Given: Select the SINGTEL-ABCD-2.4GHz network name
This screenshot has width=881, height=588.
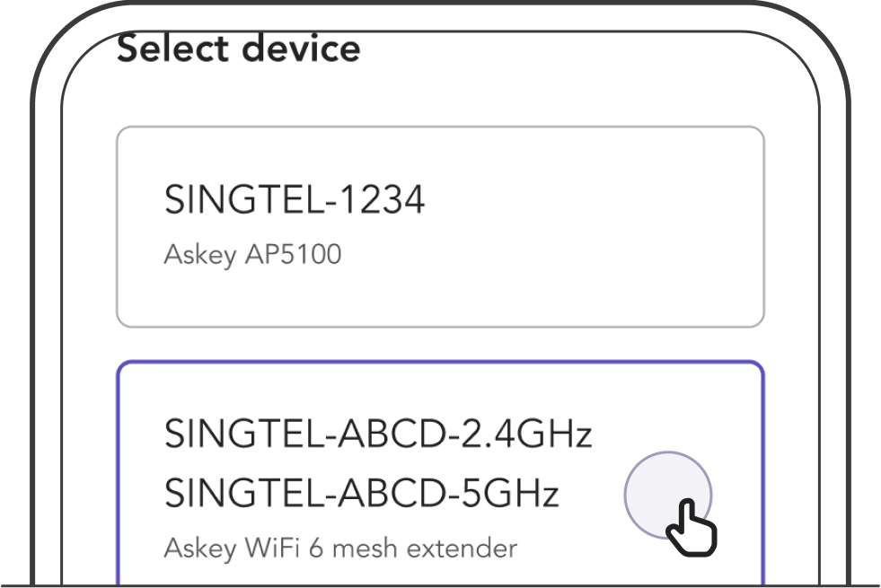Looking at the screenshot, I should [378, 434].
